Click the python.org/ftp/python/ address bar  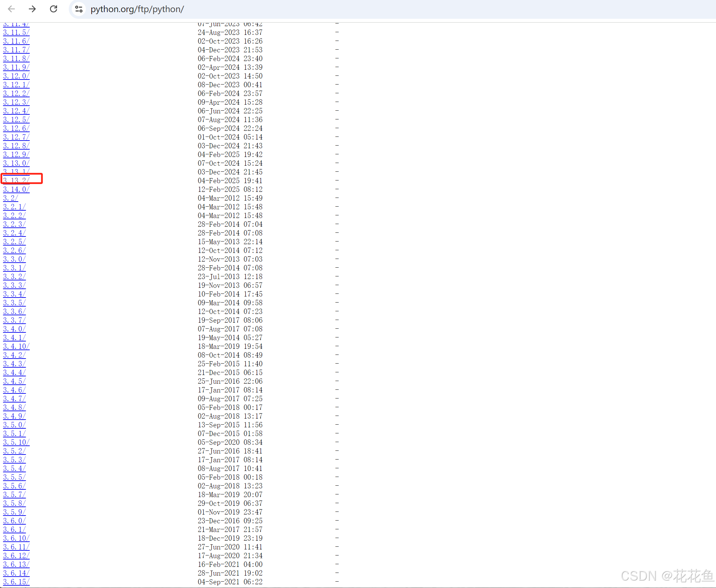(x=137, y=9)
